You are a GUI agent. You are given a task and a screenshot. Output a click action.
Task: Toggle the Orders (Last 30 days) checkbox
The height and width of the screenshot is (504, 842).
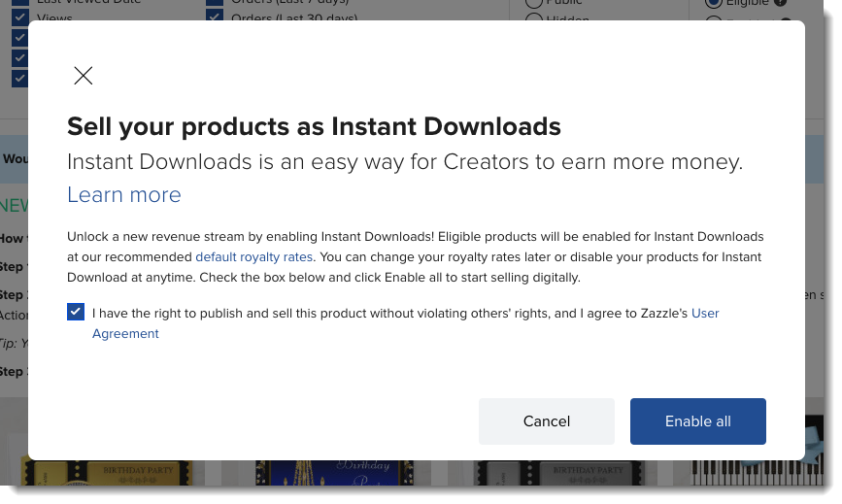(x=215, y=17)
